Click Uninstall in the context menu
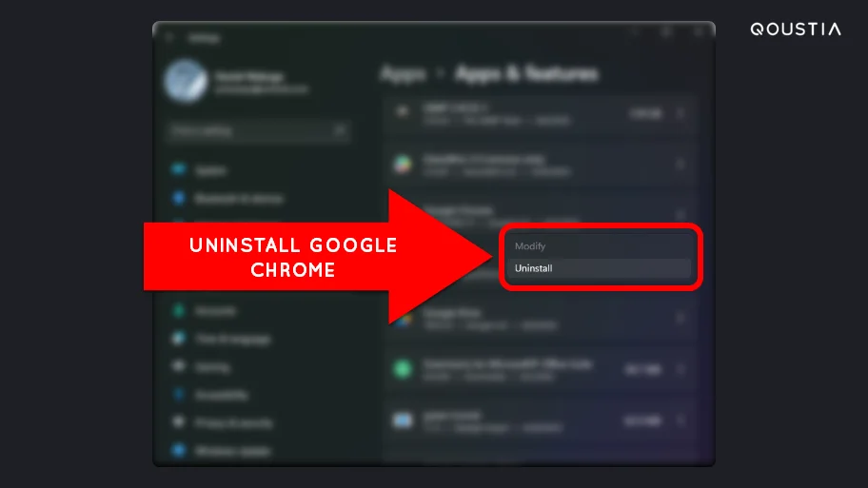The width and height of the screenshot is (868, 488). 599,268
